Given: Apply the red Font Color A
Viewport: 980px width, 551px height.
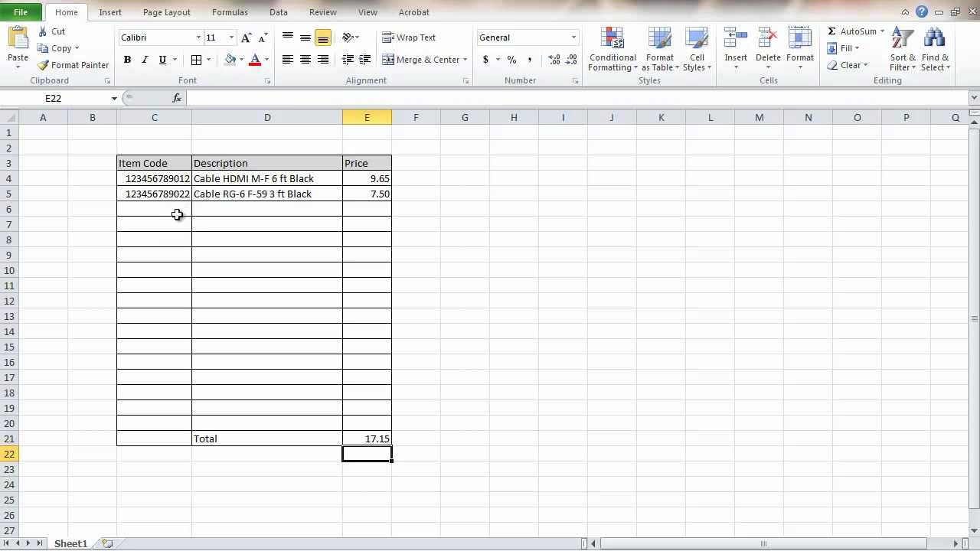Looking at the screenshot, I should [255, 60].
